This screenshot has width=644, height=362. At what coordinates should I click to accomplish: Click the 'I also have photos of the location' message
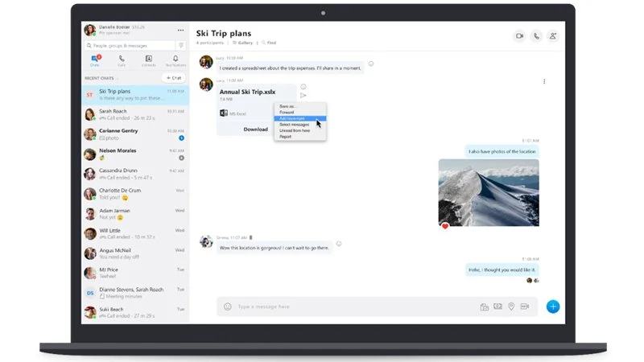pos(502,151)
